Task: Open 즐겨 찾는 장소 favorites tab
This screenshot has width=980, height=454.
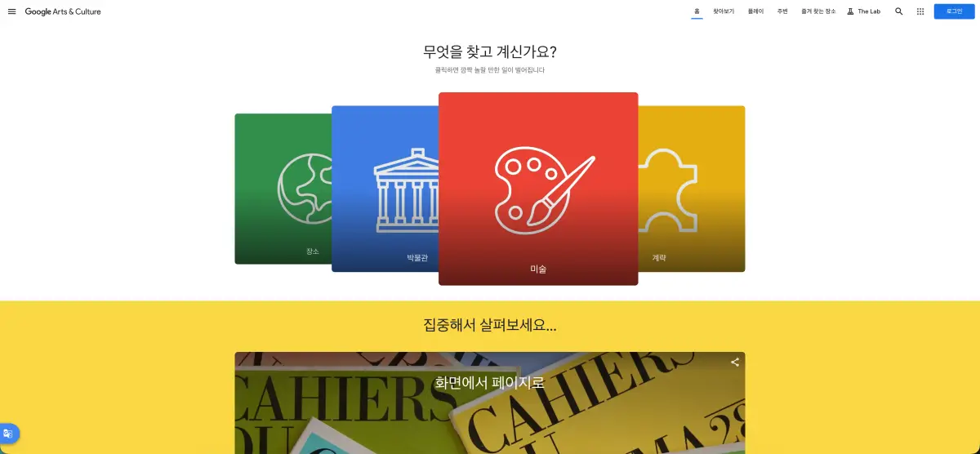Action: 818,11
